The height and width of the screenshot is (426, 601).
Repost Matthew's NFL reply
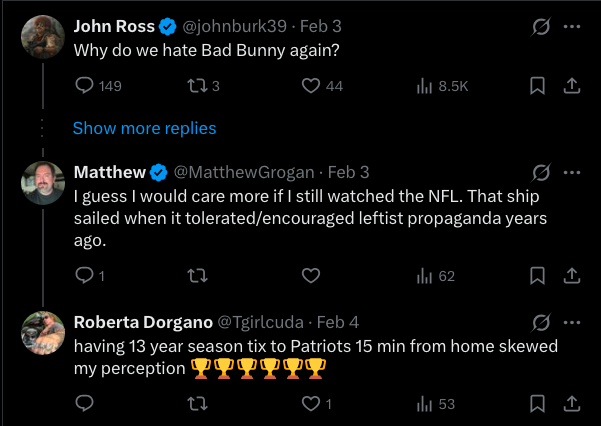pyautogui.click(x=197, y=275)
